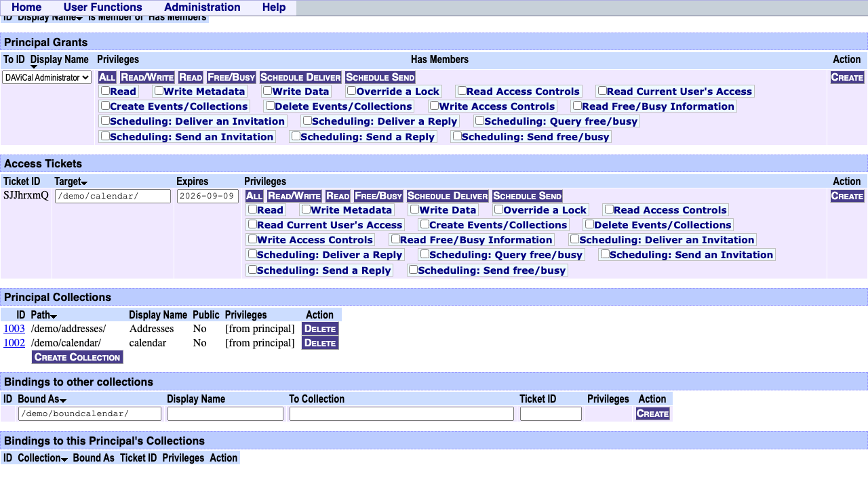Viewport: 868px width, 488px height.
Task: Click Read preset button in Access Tickets
Action: pos(338,196)
